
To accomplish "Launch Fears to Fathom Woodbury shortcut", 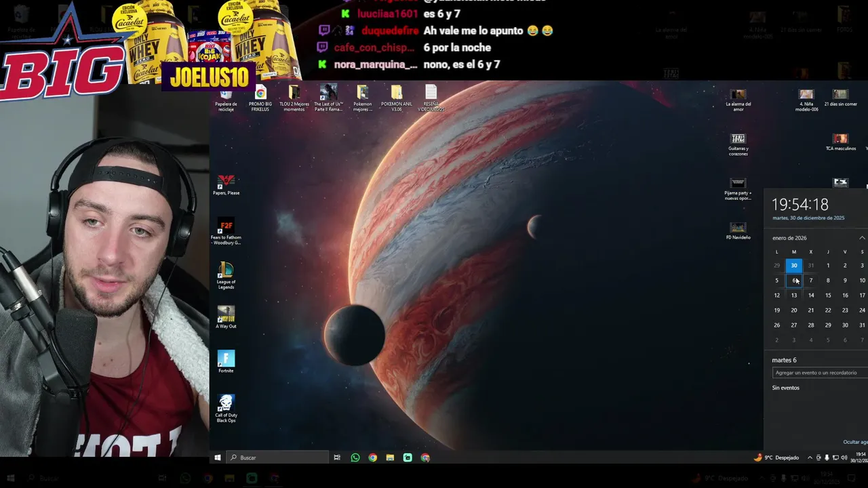I will (x=226, y=232).
